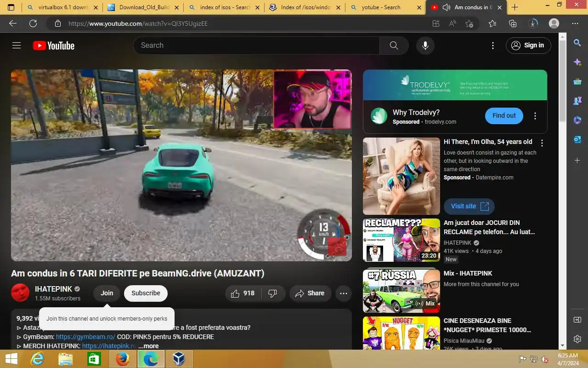Join the IHATEPINK channel
This screenshot has height=368, width=588.
[x=107, y=293]
